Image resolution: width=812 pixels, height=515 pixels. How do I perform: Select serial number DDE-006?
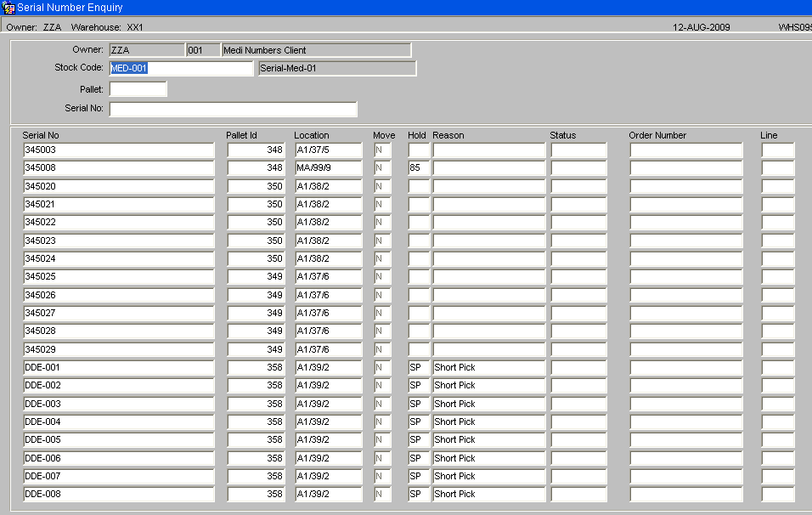[x=119, y=459]
